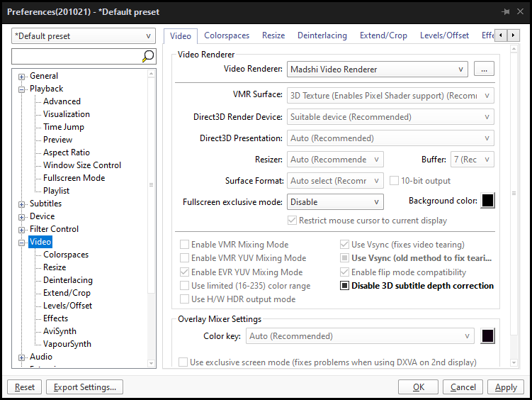Confirm with the OK button
The height and width of the screenshot is (400, 532).
[419, 387]
